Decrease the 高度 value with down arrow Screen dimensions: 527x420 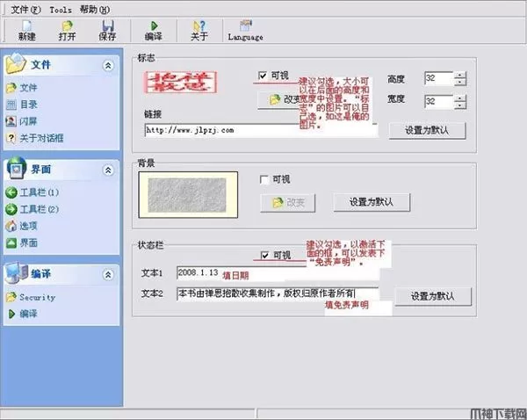tap(460, 82)
